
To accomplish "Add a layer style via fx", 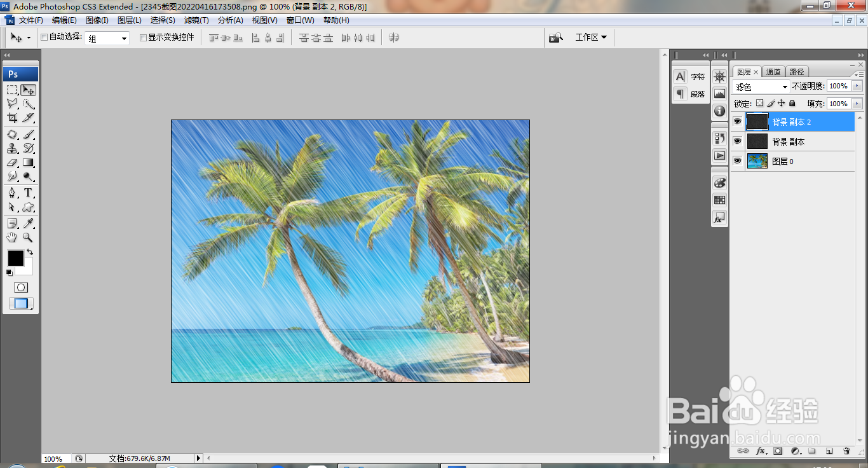I will coord(761,451).
